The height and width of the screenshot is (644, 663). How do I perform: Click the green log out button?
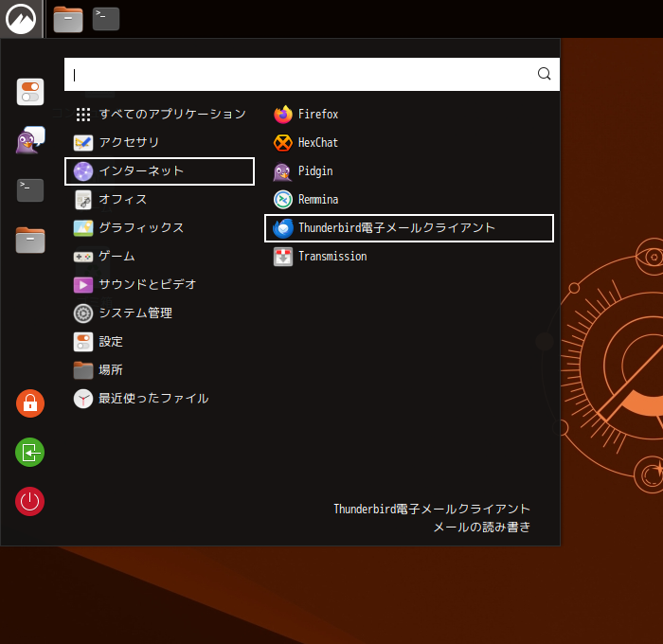point(30,453)
